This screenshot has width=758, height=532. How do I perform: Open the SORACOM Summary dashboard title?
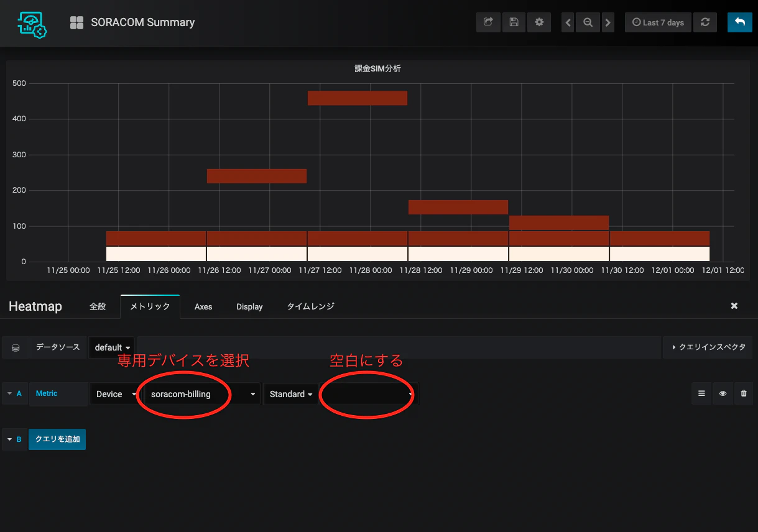pyautogui.click(x=142, y=22)
